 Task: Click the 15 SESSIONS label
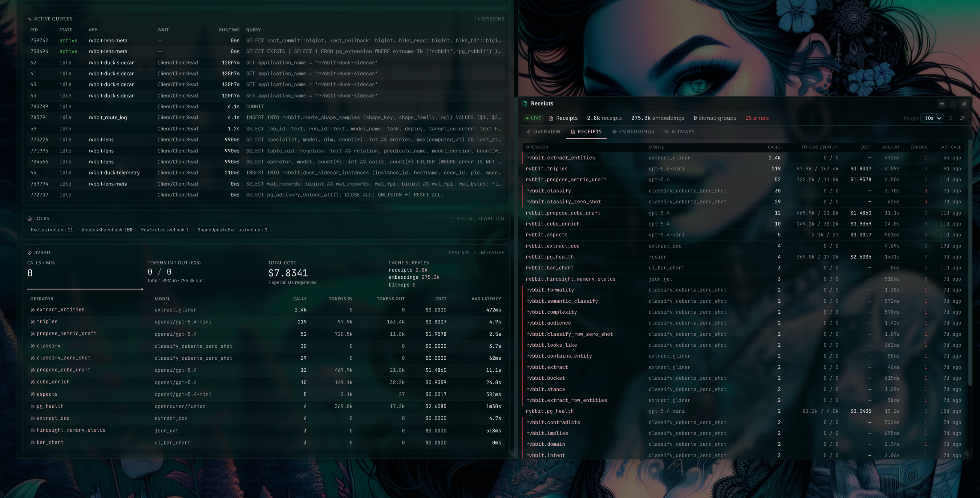click(489, 19)
